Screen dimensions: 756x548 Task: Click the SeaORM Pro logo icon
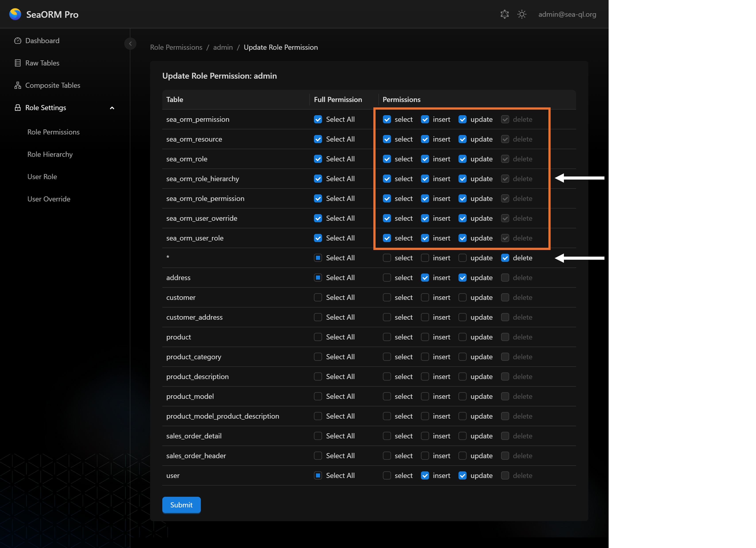click(x=15, y=14)
